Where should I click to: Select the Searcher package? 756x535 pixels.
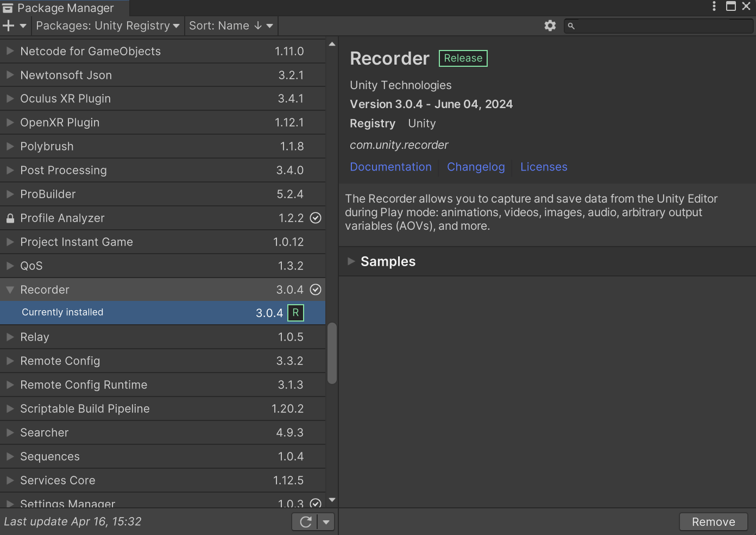[x=162, y=432]
